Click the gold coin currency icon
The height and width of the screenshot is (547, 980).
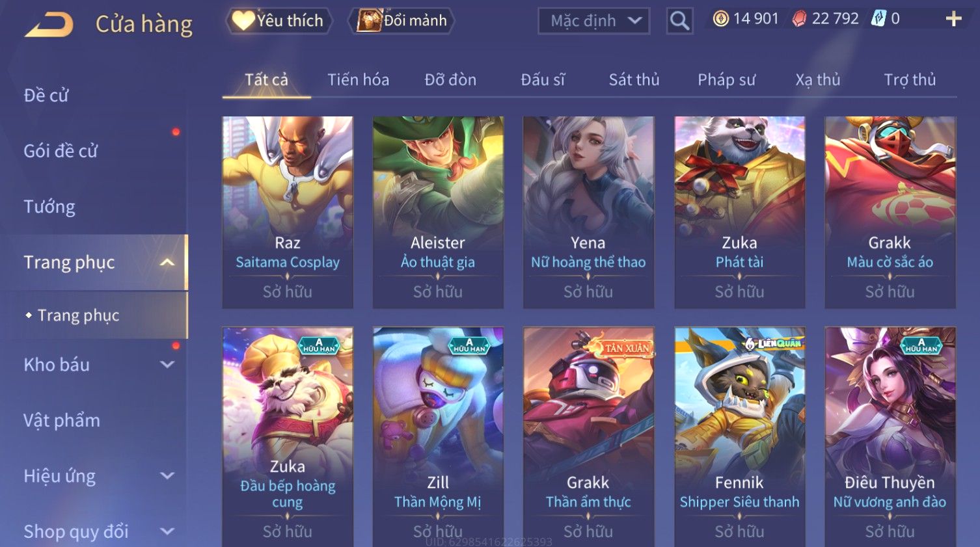point(721,19)
